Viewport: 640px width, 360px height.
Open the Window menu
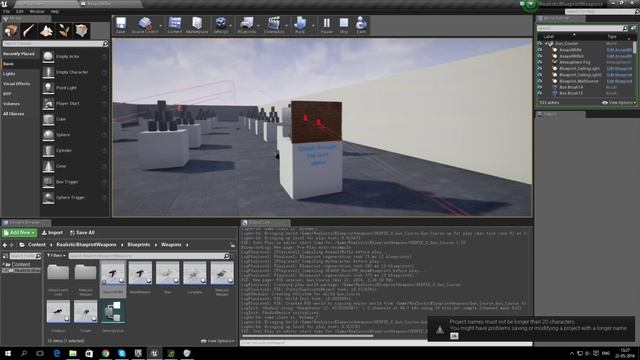pos(37,11)
